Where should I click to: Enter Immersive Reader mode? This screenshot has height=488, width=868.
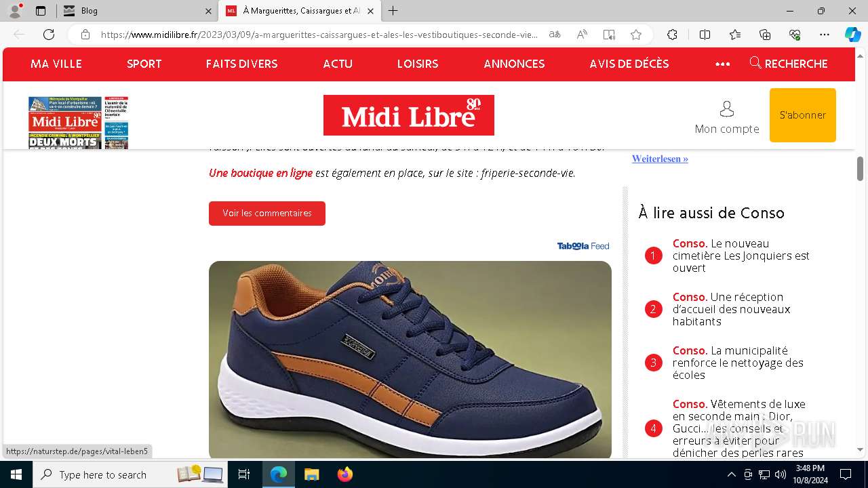pyautogui.click(x=609, y=35)
